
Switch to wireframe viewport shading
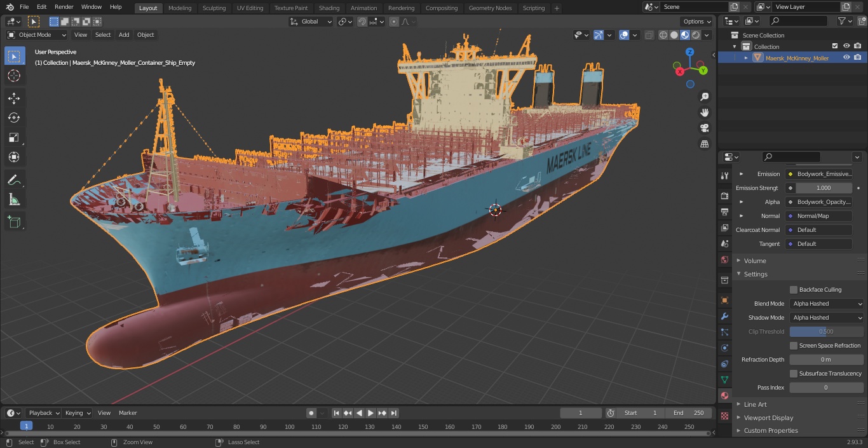click(663, 35)
